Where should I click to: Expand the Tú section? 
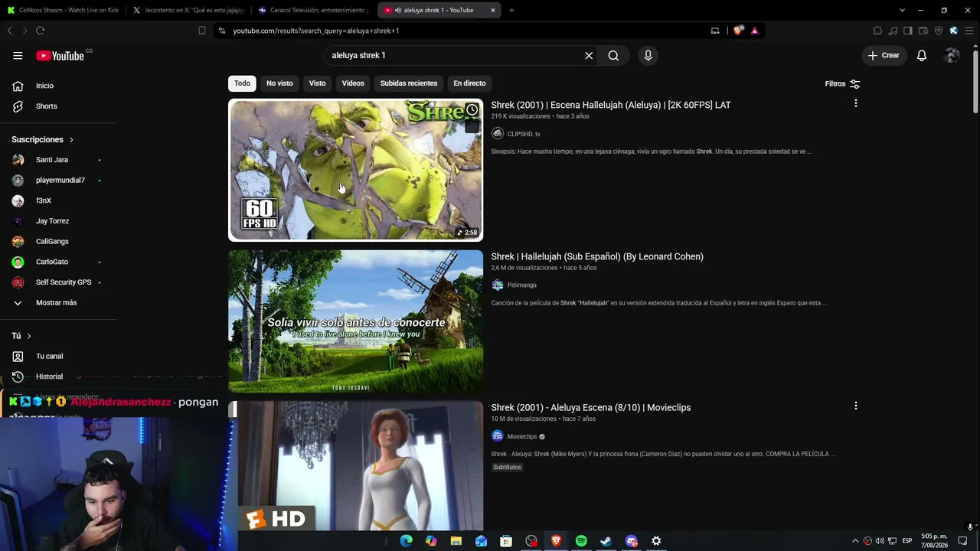pos(21,336)
